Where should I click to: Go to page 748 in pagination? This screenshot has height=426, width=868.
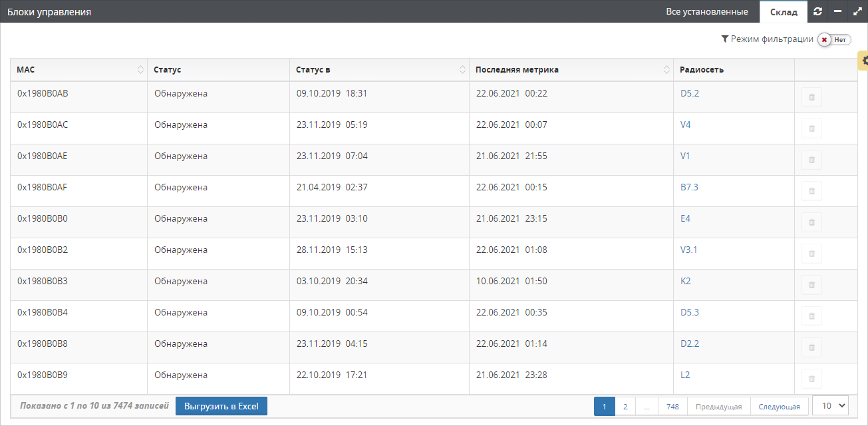[672, 407]
